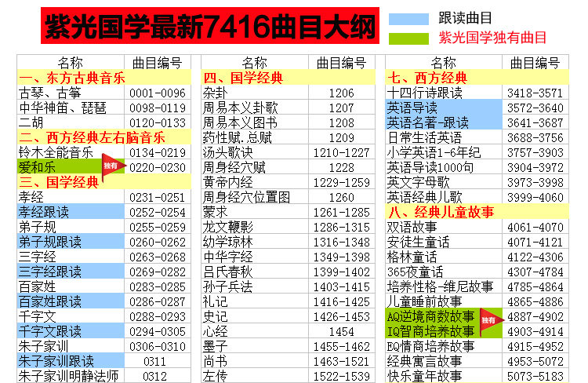This screenshot has height=383, width=588.
Task: Click the red flag icon beside AQ逆境商数故事
Action: 492,322
